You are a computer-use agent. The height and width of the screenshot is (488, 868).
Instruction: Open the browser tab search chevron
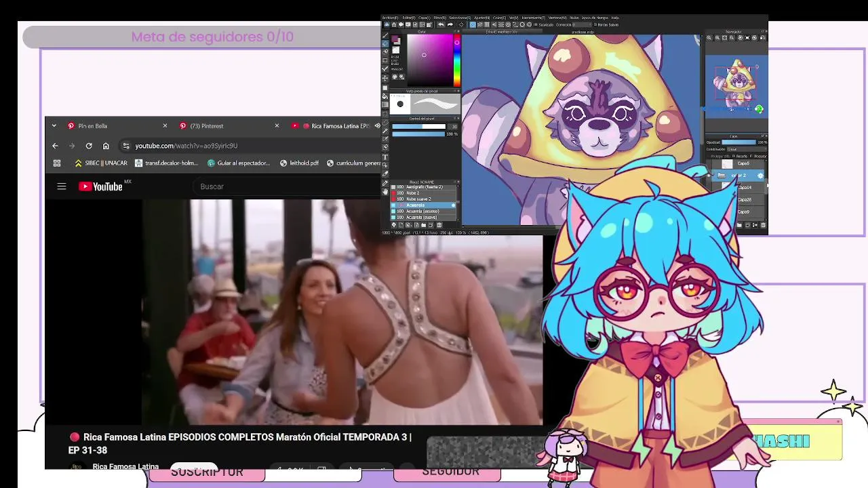[54, 125]
